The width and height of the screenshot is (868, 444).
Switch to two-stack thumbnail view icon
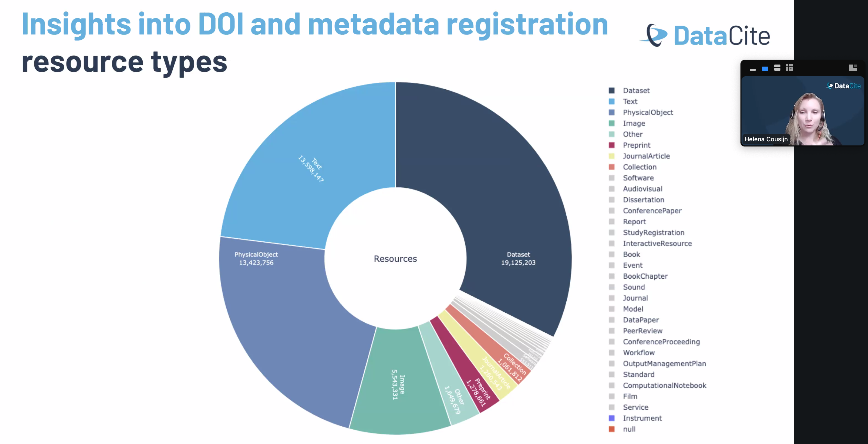pos(777,68)
